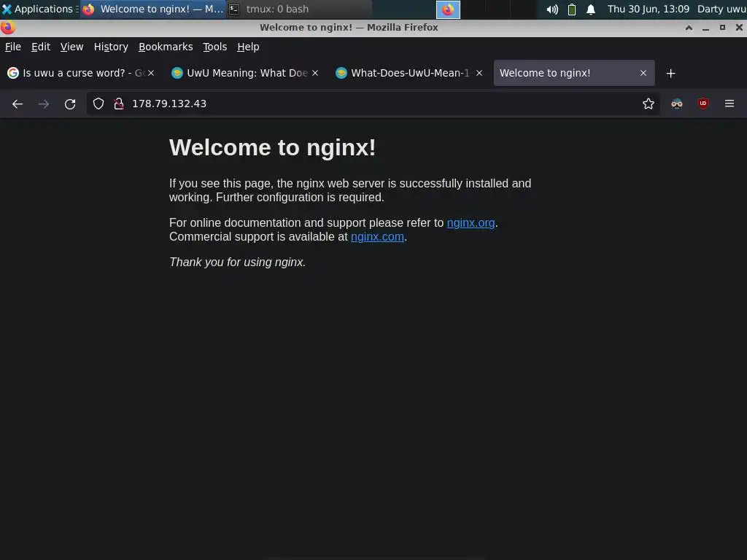
Task: Click the forward navigation arrow
Action: pyautogui.click(x=44, y=104)
